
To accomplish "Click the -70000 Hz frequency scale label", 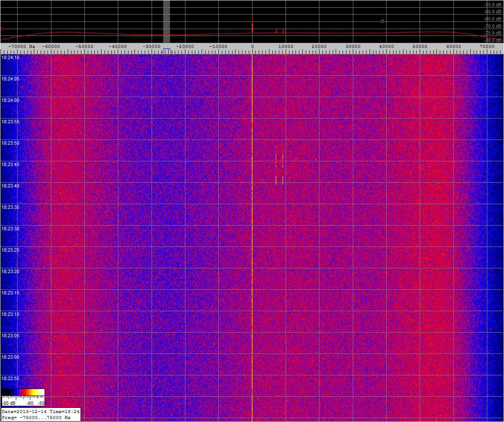I will [23, 46].
